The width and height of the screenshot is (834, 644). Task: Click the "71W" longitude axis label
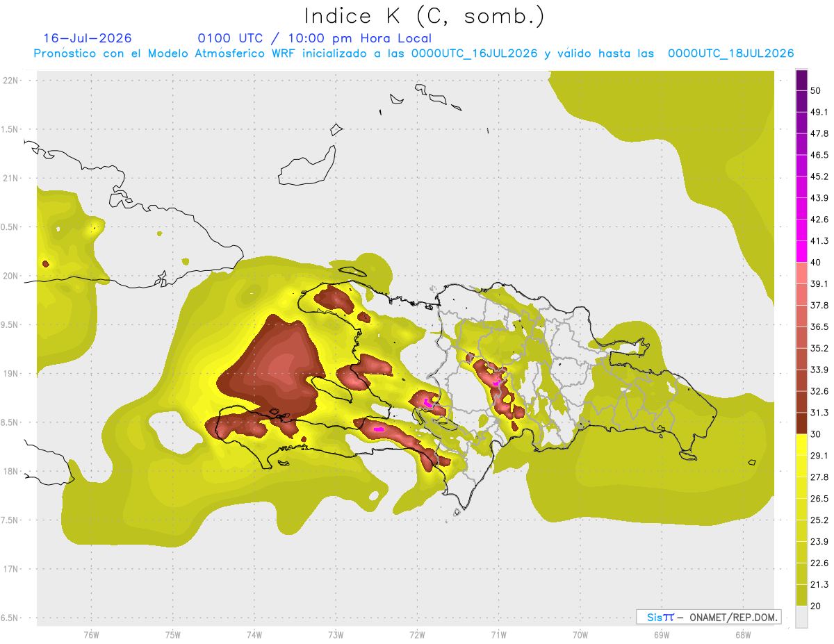[x=498, y=635]
